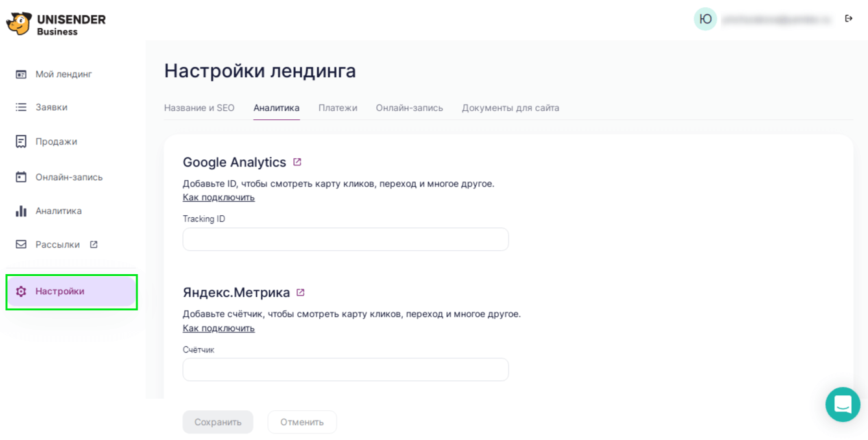Click the blurred account email in header
The height and width of the screenshot is (440, 868).
777,19
